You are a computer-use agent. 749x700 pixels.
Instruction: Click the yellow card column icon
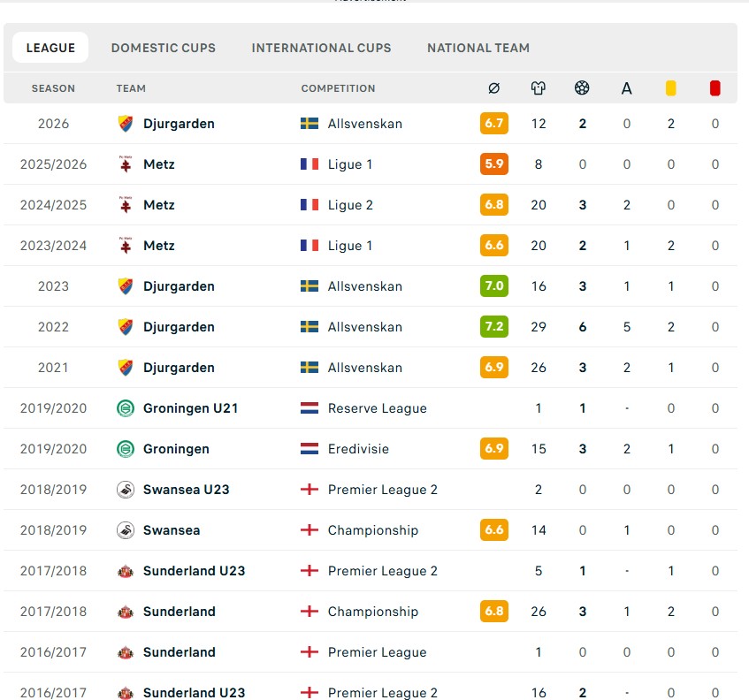point(670,88)
